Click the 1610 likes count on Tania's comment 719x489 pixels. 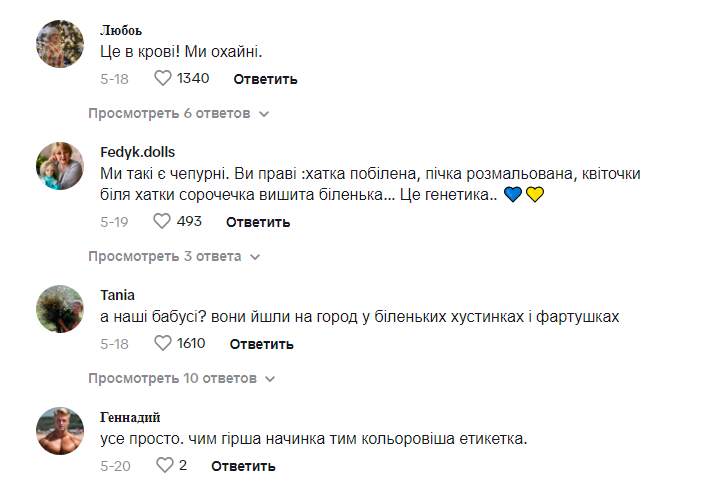(x=190, y=343)
